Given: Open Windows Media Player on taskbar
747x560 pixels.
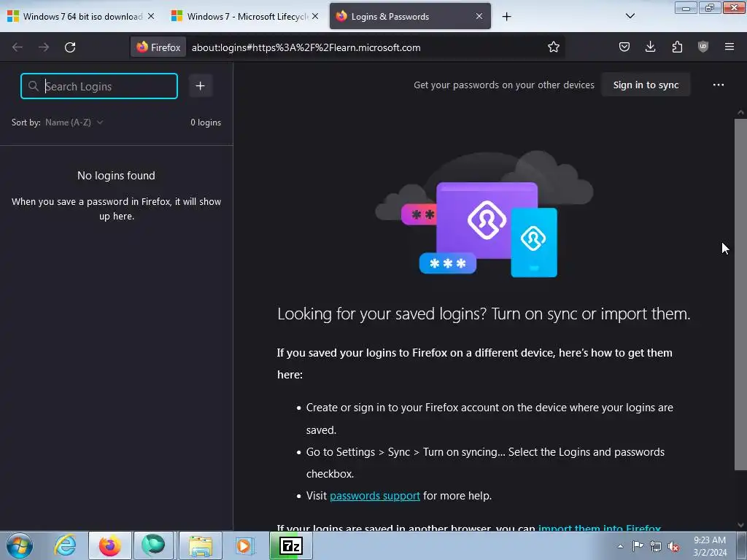Looking at the screenshot, I should [x=246, y=545].
